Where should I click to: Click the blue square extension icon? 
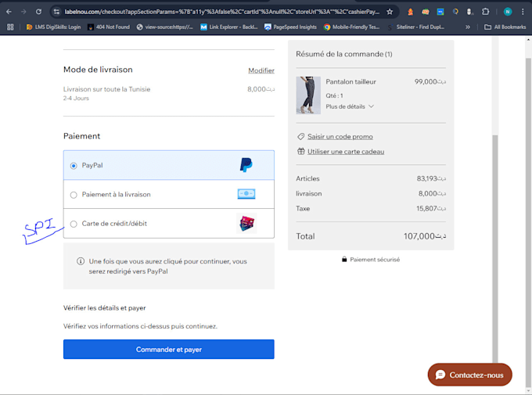pos(440,12)
